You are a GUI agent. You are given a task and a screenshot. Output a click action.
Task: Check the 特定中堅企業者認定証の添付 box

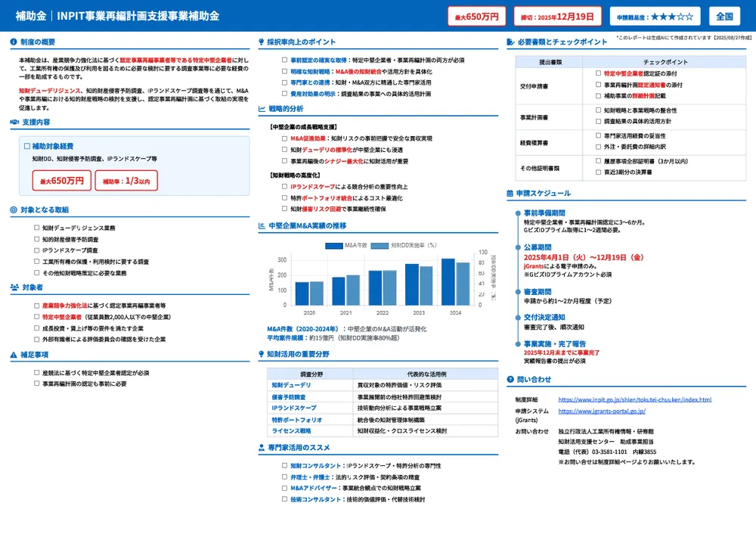(598, 73)
